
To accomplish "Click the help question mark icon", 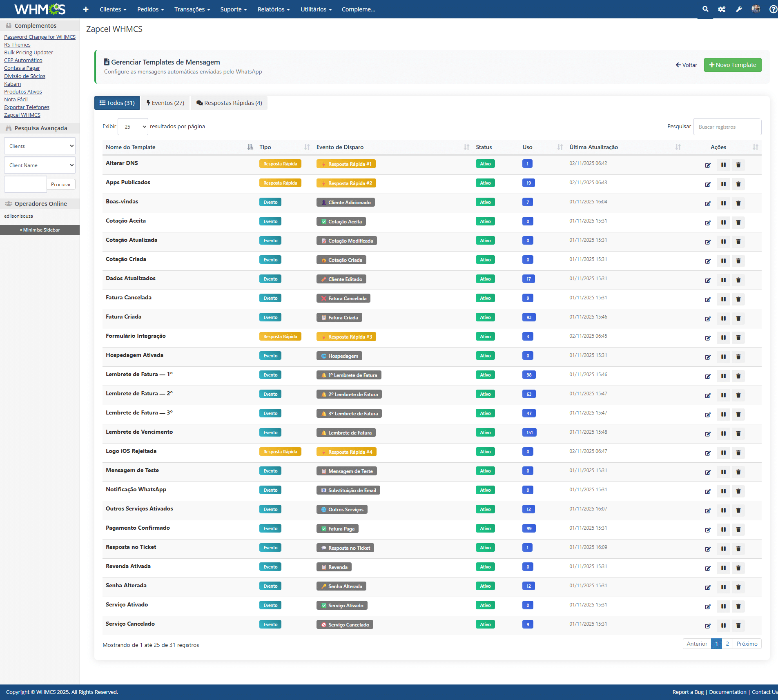I will pos(773,9).
